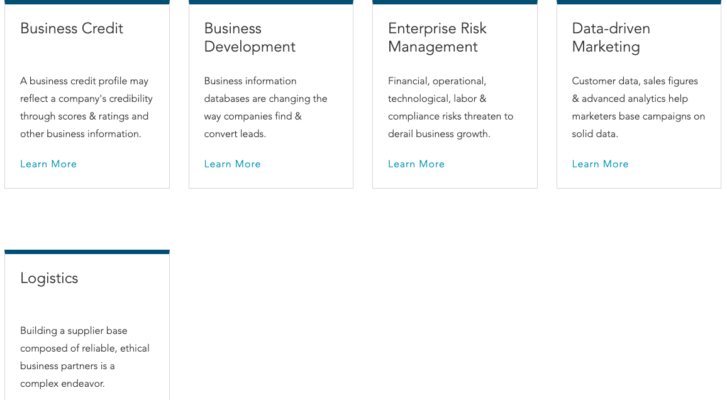The image size is (727, 400).
Task: Select the line "Business information" in Business Development
Action: point(250,81)
